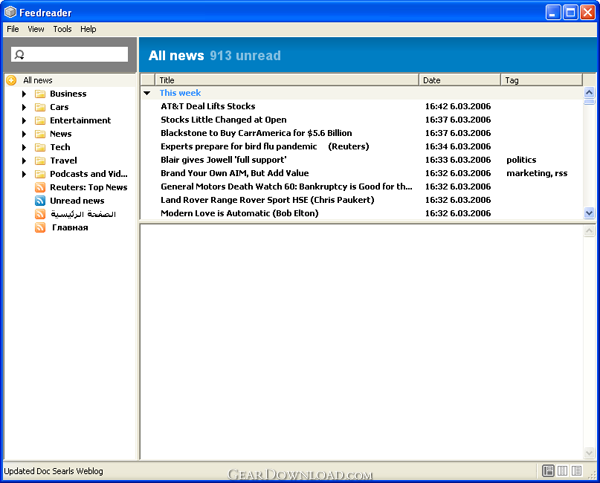Open the File menu
This screenshot has height=483, width=600.
click(13, 29)
